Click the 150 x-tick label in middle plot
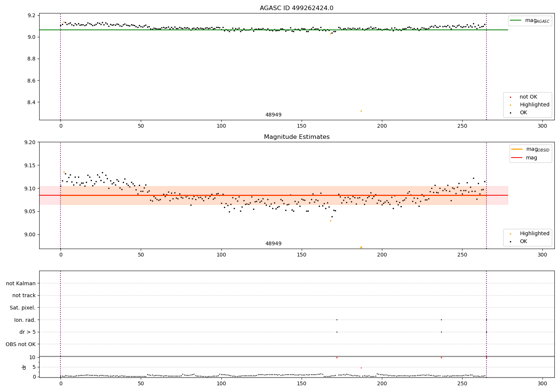Viewport: 560px width, 392px height. point(301,255)
